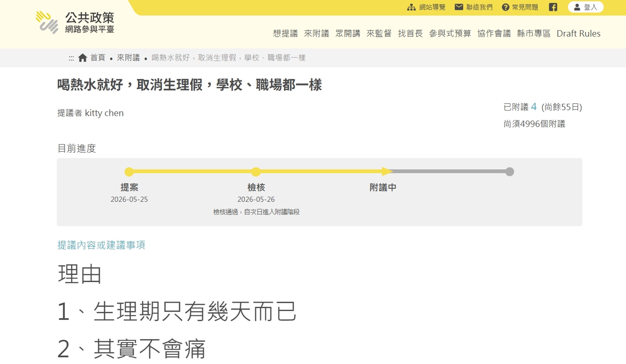This screenshot has width=626, height=364.
Task: Open the 參與式預算 menu item
Action: 450,33
